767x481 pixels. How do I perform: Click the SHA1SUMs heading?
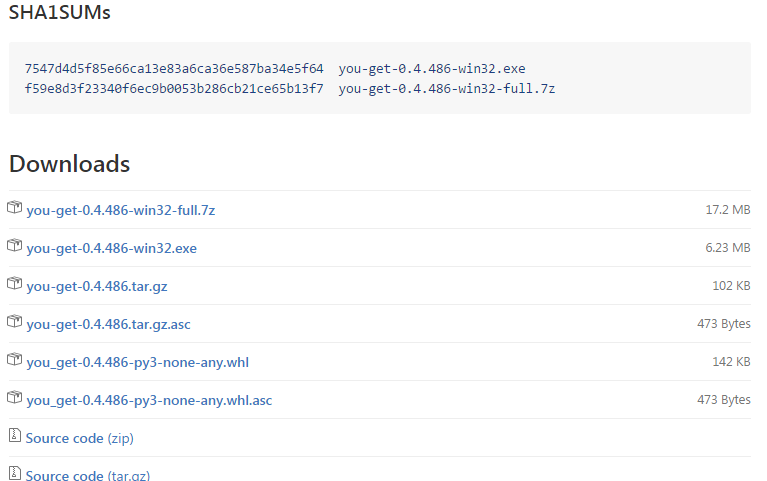tap(60, 12)
